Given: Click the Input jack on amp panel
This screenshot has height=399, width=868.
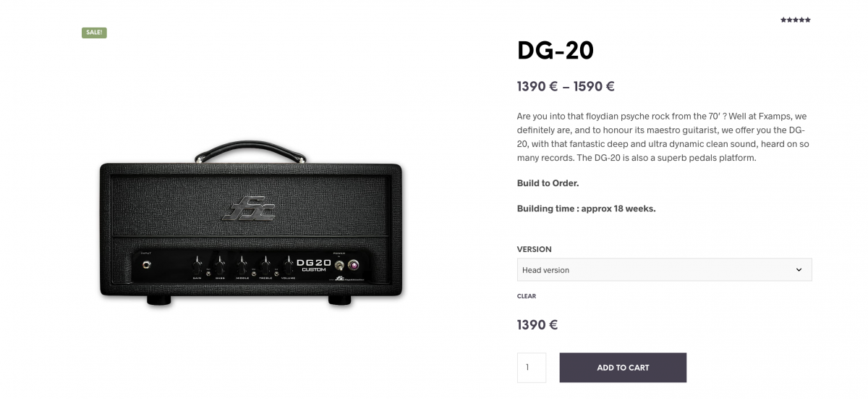Looking at the screenshot, I should (147, 265).
